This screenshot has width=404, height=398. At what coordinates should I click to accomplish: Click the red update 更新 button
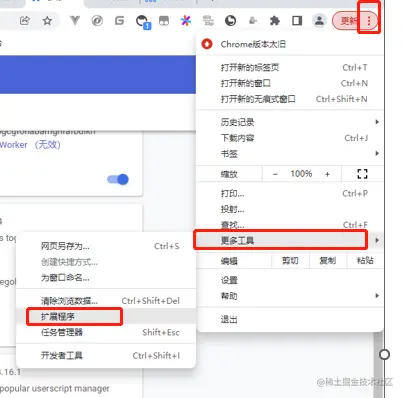(348, 21)
